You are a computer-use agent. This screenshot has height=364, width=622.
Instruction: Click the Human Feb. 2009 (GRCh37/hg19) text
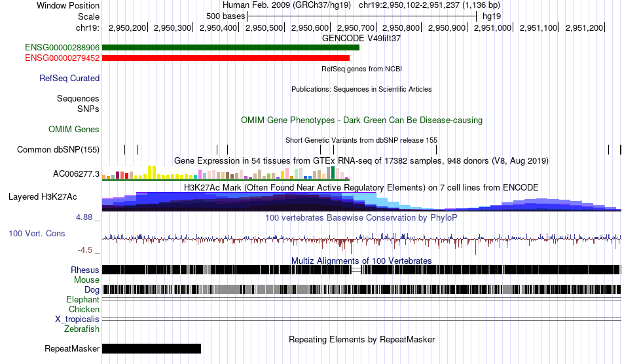(x=287, y=5)
